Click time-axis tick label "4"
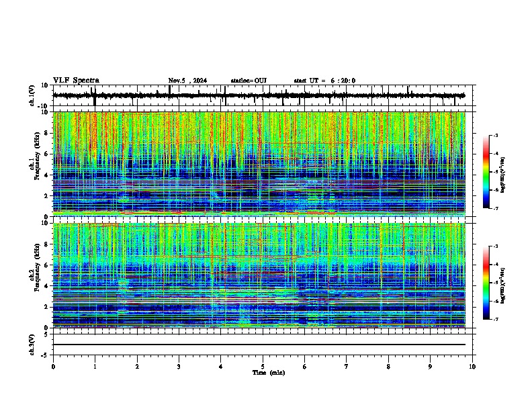 tap(221, 367)
